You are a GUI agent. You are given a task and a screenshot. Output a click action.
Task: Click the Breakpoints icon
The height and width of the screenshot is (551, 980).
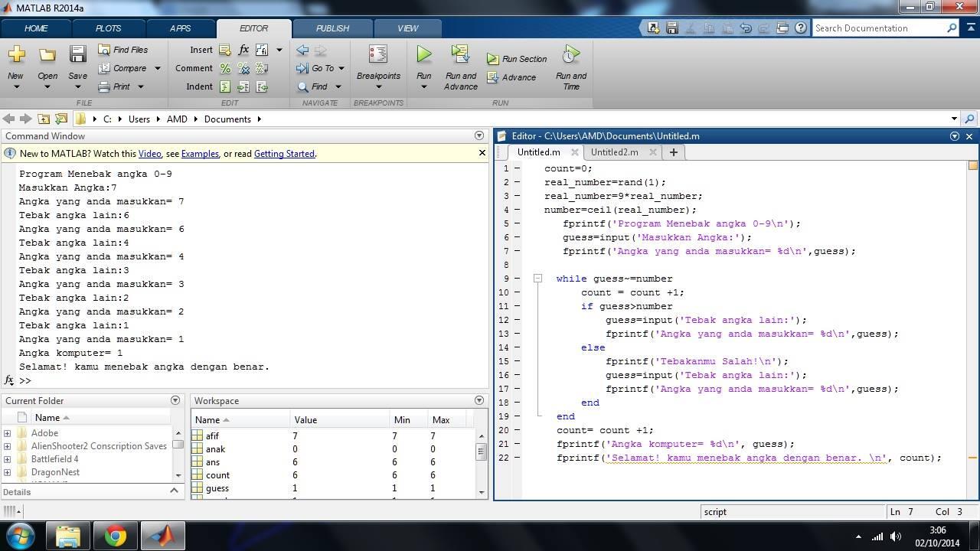(378, 54)
